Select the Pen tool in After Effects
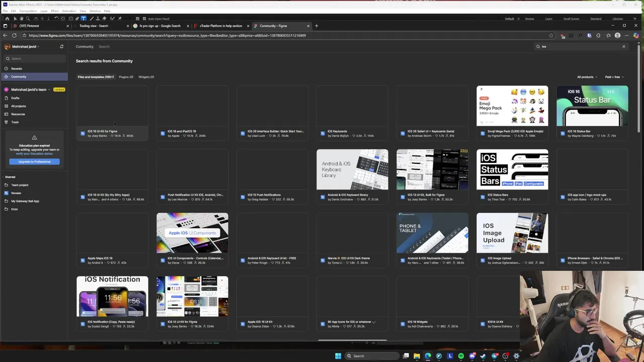Viewport: 644px width, 362px height. [77, 19]
